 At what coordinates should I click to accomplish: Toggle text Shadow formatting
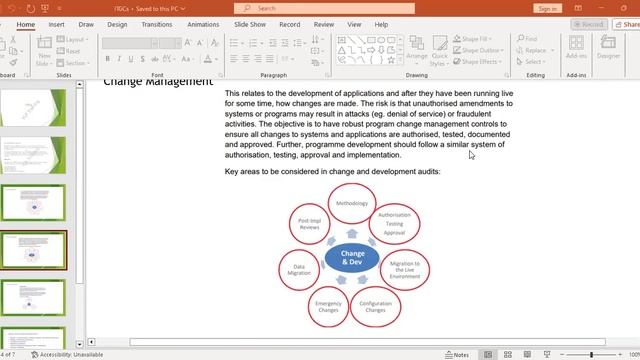(142, 59)
